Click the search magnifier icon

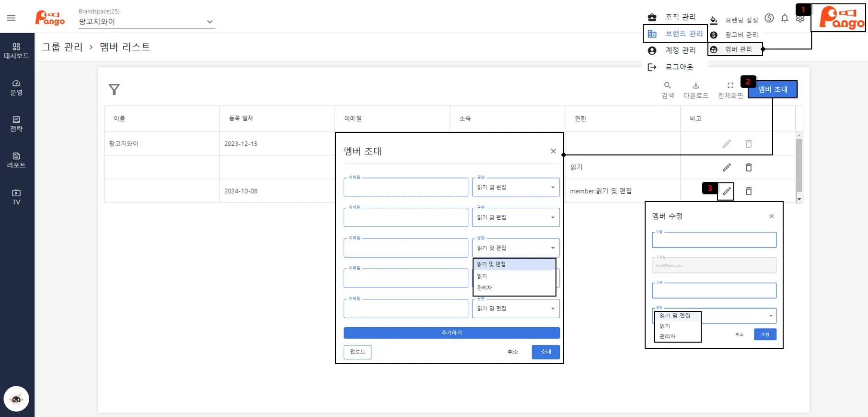pyautogui.click(x=667, y=89)
